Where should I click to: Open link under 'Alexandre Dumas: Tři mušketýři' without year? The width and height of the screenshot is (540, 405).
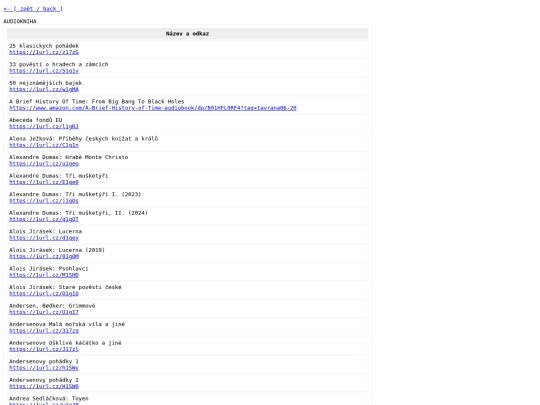click(x=44, y=182)
